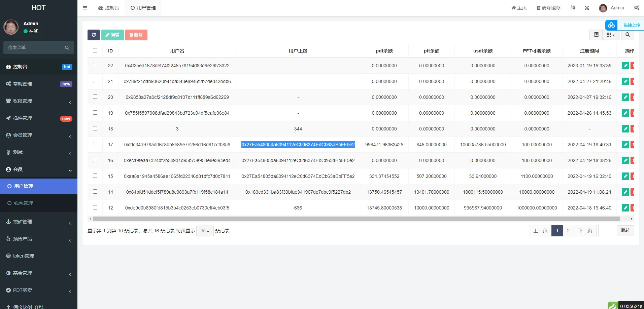The image size is (644, 309).
Task: Check the select-all checkbox in table header
Action: coord(95,50)
